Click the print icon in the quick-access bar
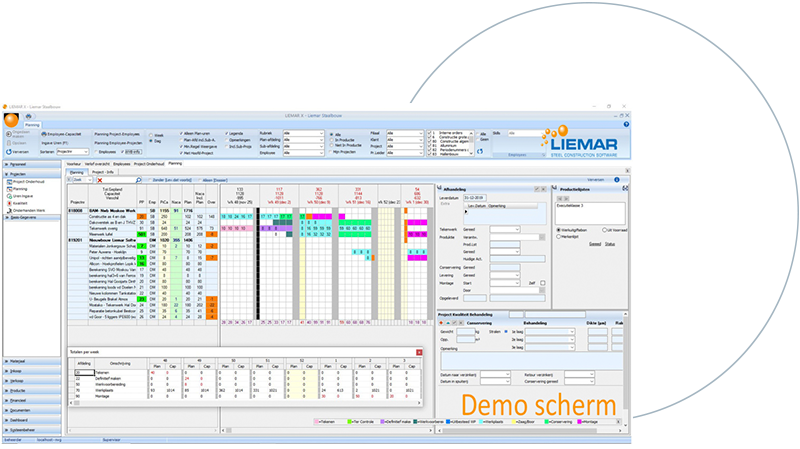 [29, 116]
